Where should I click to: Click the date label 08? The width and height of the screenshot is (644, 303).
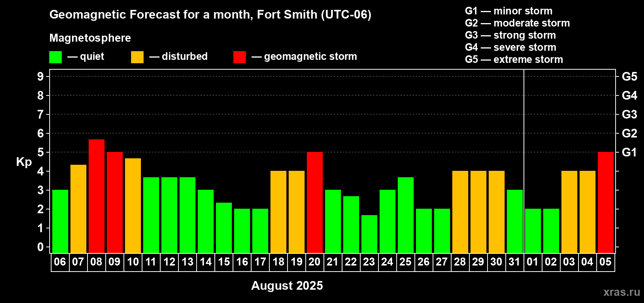tap(96, 262)
